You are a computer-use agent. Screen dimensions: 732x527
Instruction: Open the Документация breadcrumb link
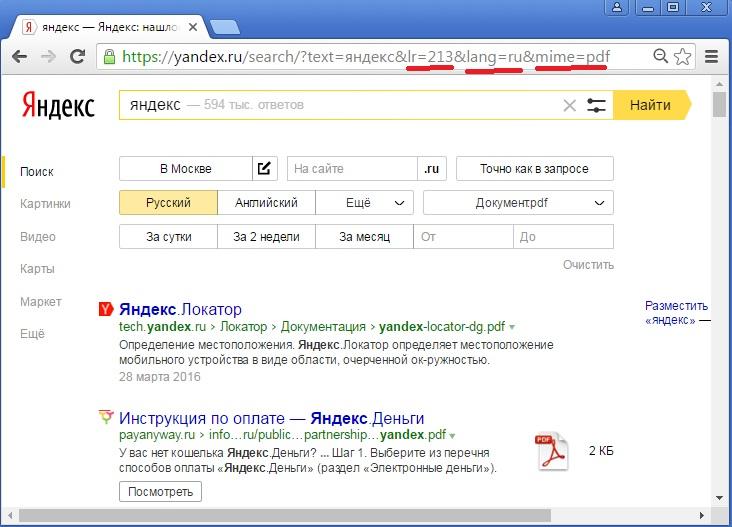[323, 327]
